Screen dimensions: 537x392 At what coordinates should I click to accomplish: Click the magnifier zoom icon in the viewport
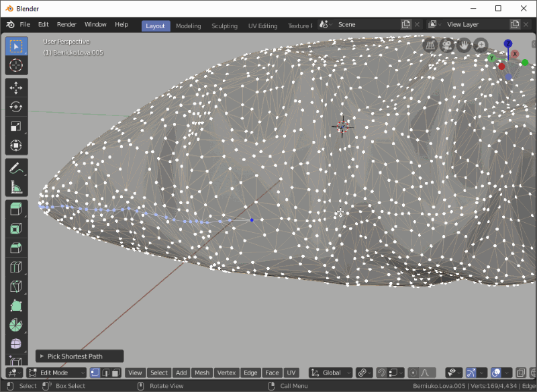point(481,46)
